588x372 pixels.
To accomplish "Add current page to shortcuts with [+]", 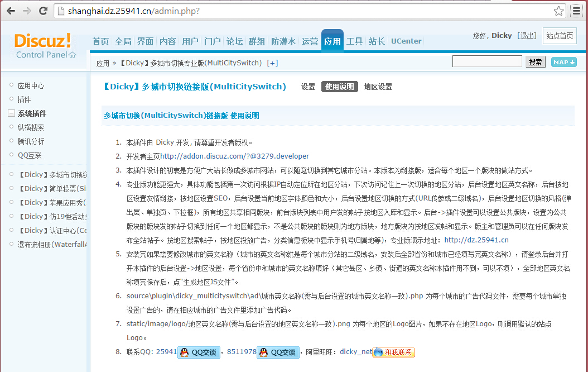I will [272, 63].
